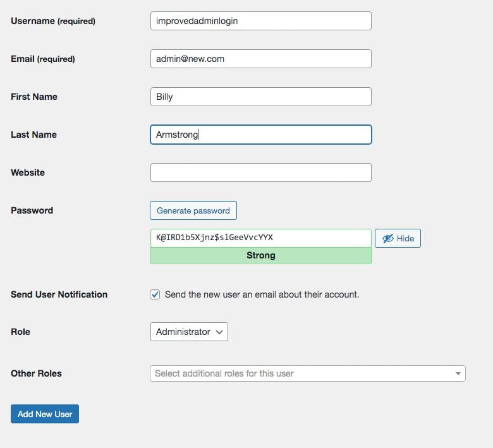Viewport: 493px width, 448px height.
Task: Click the Strong password strength indicator
Action: point(260,255)
